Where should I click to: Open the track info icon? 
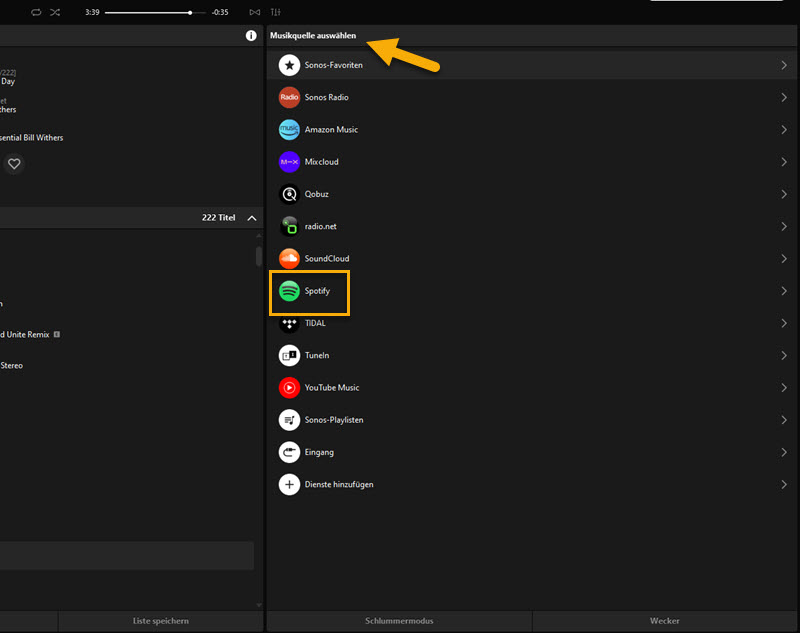[251, 35]
